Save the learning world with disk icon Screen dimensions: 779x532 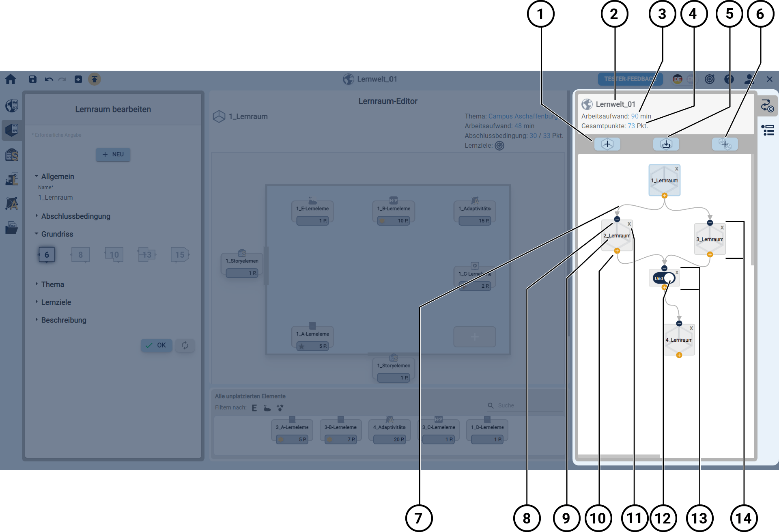33,79
